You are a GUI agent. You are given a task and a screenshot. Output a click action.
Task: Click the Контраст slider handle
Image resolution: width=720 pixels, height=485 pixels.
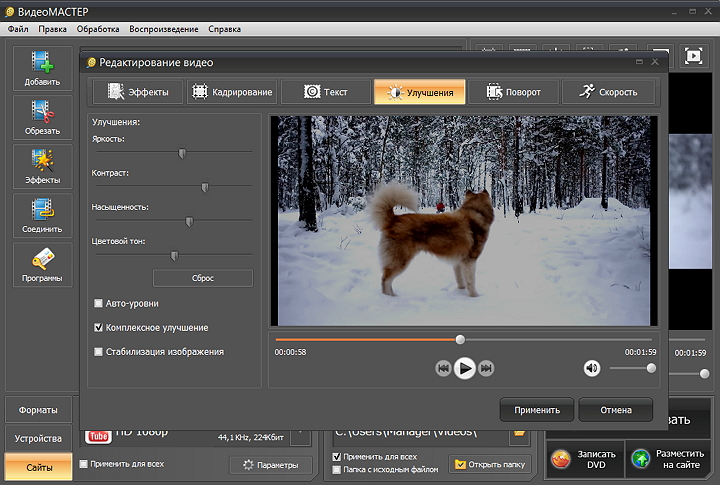coord(205,187)
